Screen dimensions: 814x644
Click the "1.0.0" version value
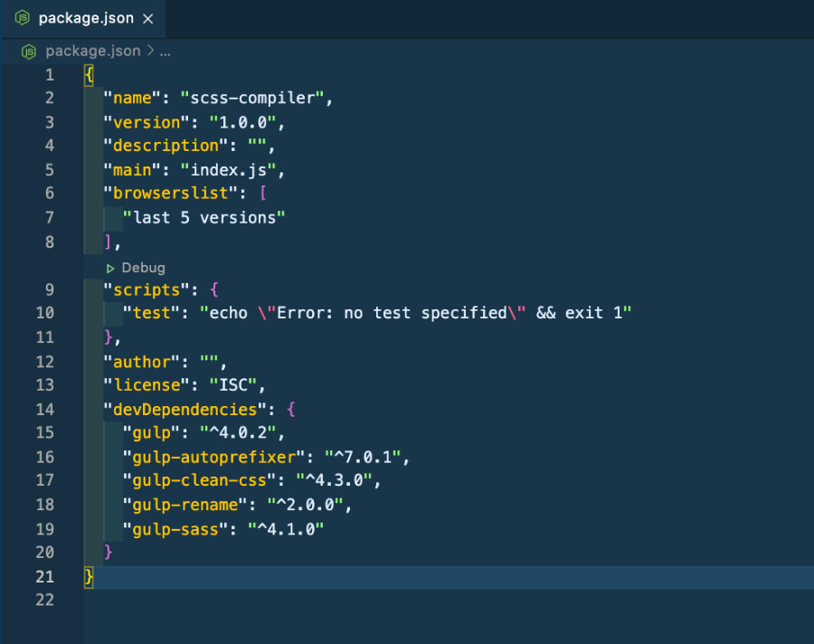pos(243,122)
